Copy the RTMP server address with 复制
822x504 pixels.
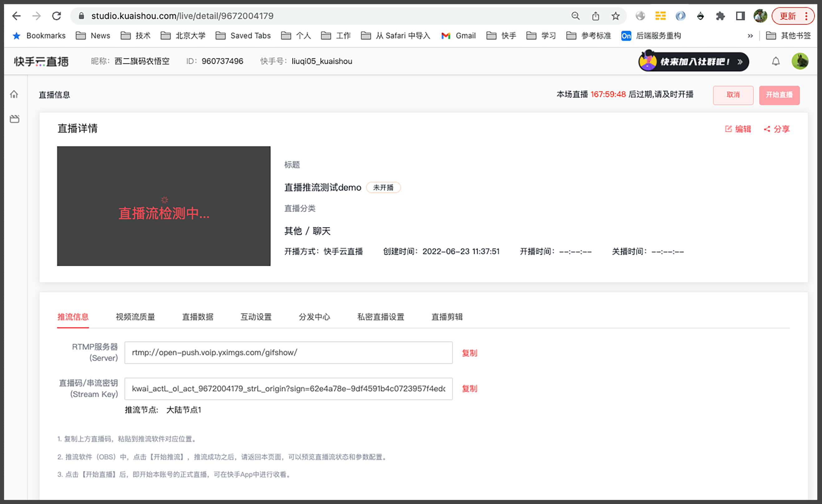click(x=469, y=353)
